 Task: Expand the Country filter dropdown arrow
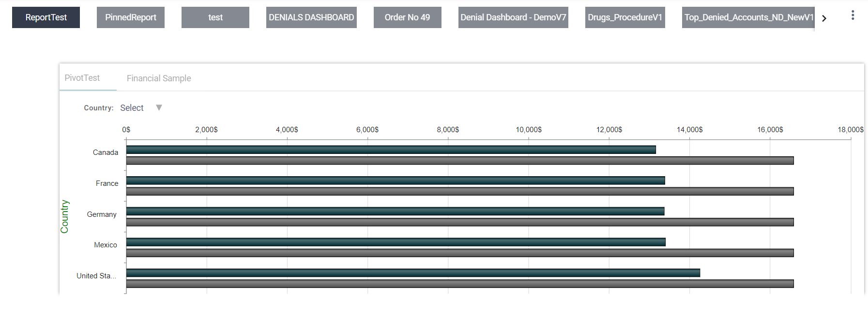tap(159, 107)
